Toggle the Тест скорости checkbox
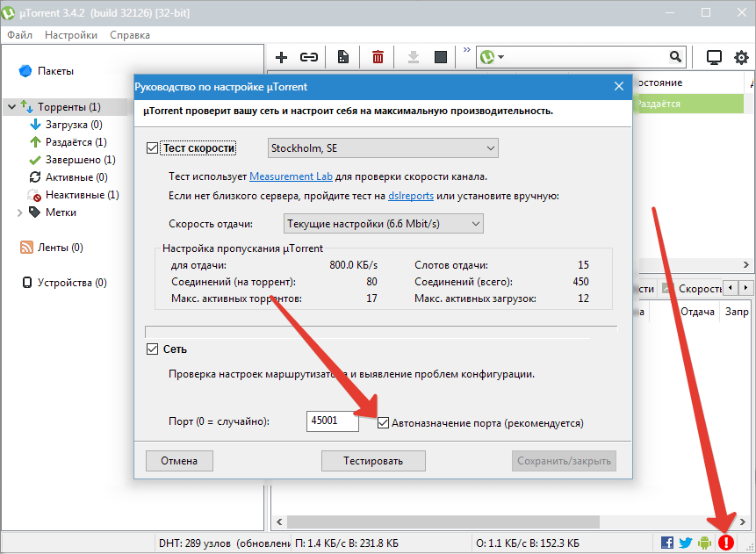756x554 pixels. [153, 148]
